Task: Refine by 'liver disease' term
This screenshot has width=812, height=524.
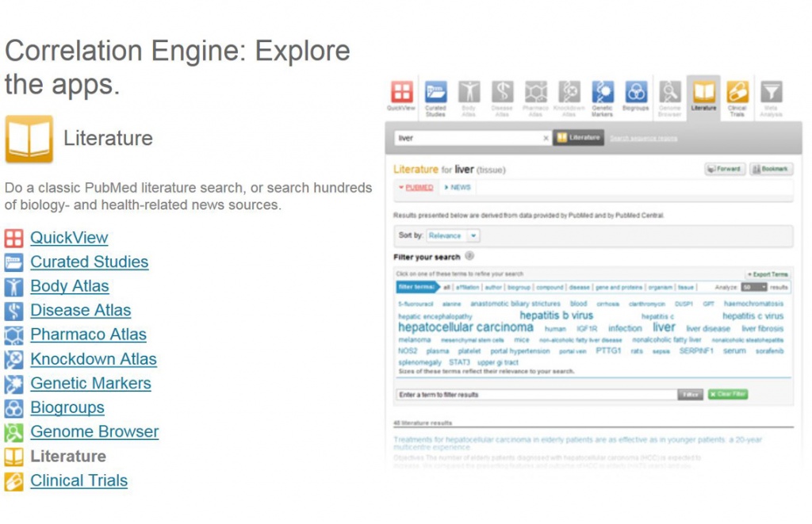Action: click(x=708, y=329)
